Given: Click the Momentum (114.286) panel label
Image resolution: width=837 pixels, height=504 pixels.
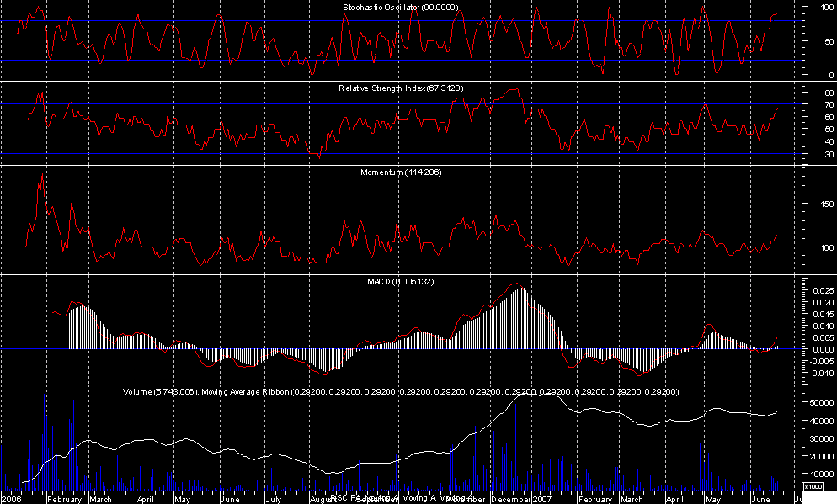Looking at the screenshot, I should (401, 172).
